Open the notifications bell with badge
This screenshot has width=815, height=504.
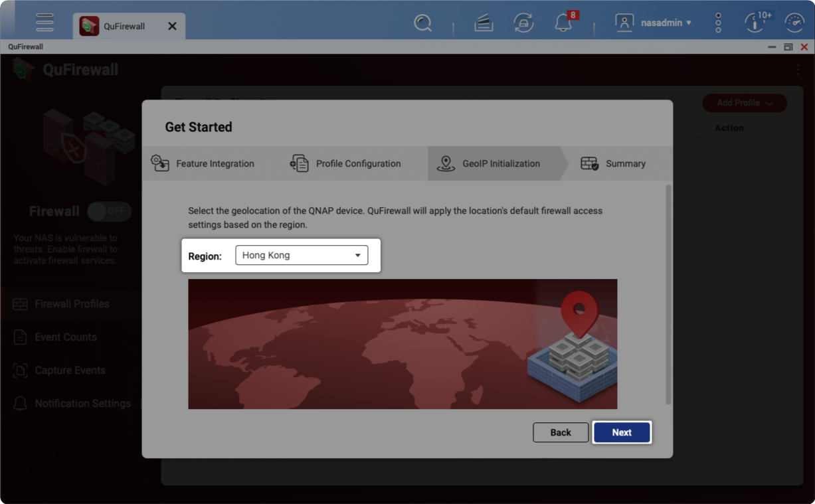click(565, 23)
